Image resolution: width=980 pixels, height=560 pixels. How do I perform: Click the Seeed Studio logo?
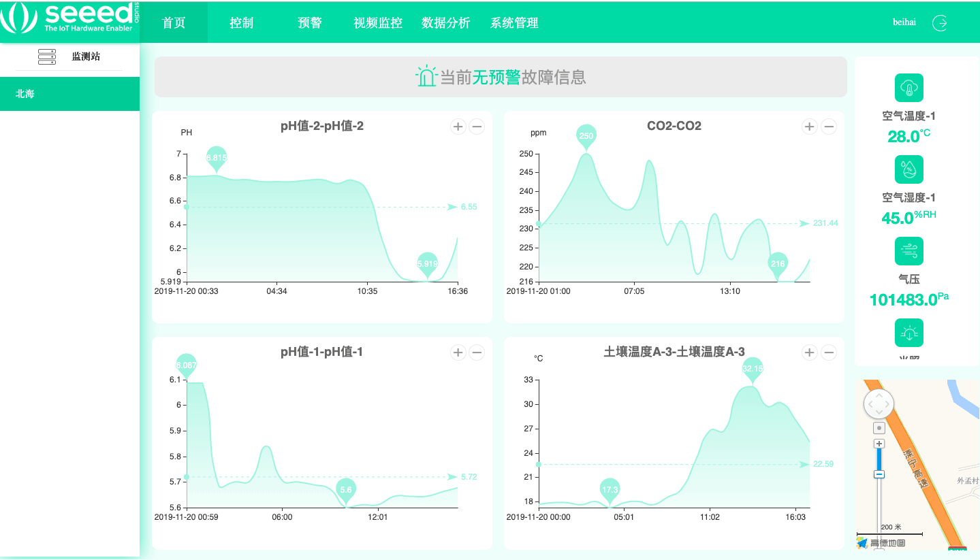click(x=68, y=18)
